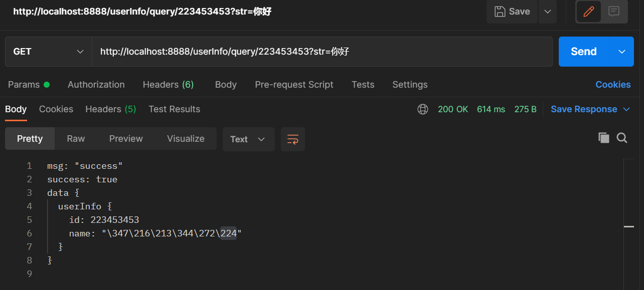Switch response view to Raw
Image resolution: width=644 pixels, height=290 pixels.
(x=75, y=139)
